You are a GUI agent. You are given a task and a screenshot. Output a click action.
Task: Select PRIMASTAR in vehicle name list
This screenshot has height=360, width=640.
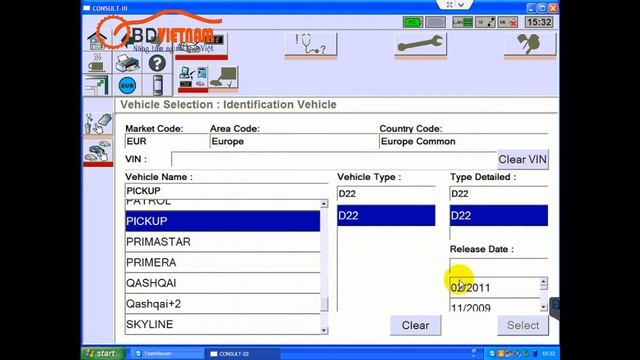[x=222, y=242]
